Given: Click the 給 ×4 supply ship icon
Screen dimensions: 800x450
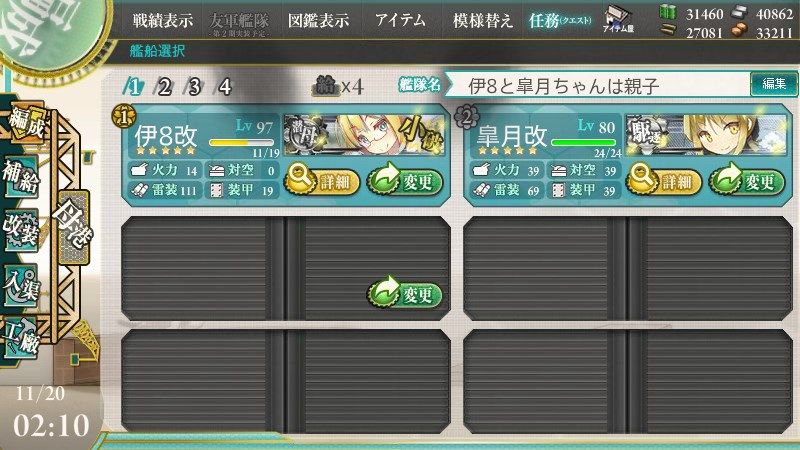Looking at the screenshot, I should point(338,86).
